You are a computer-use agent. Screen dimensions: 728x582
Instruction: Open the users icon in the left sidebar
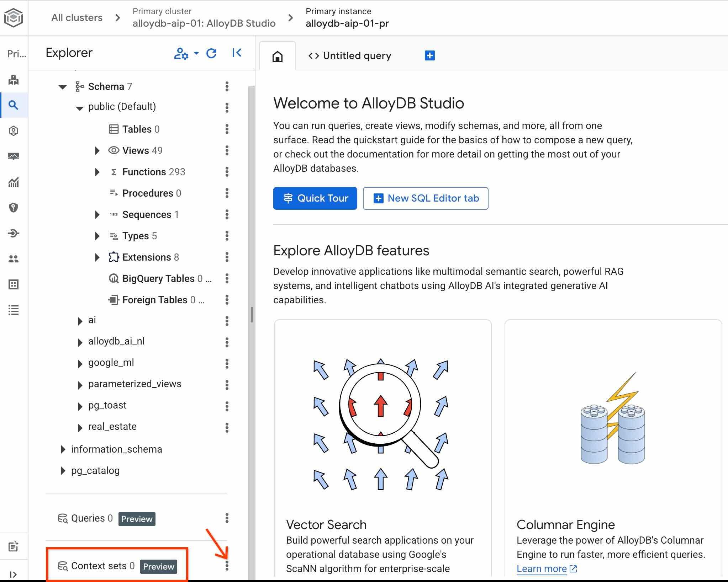tap(14, 259)
